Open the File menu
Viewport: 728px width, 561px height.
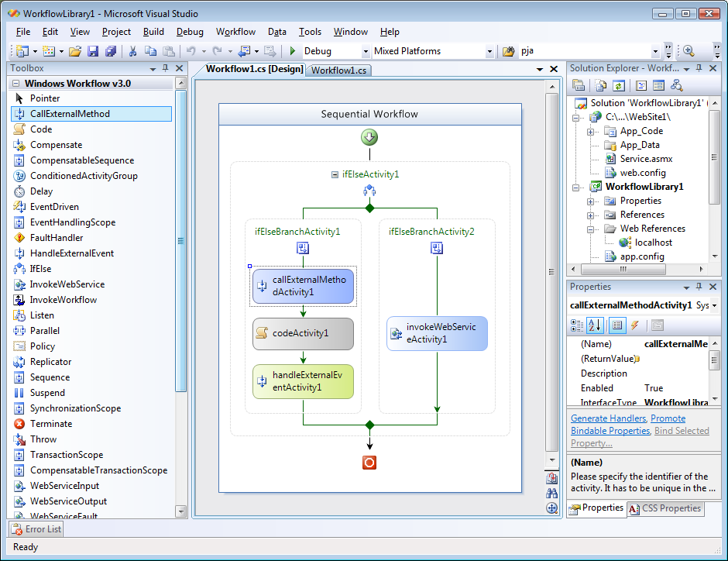pyautogui.click(x=23, y=32)
